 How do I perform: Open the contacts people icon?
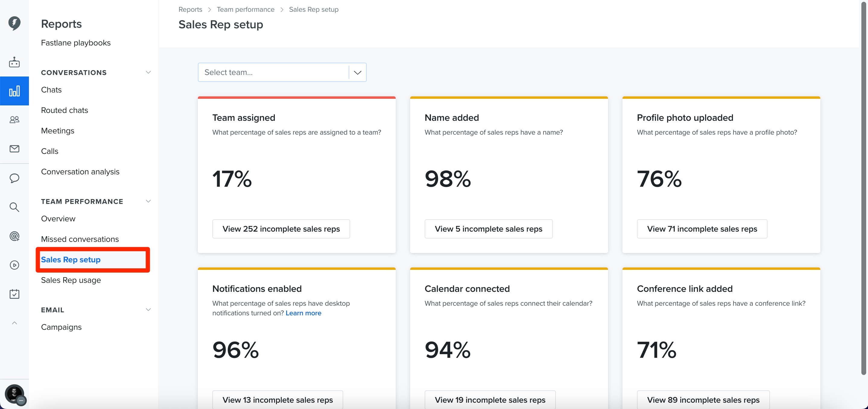(x=14, y=120)
